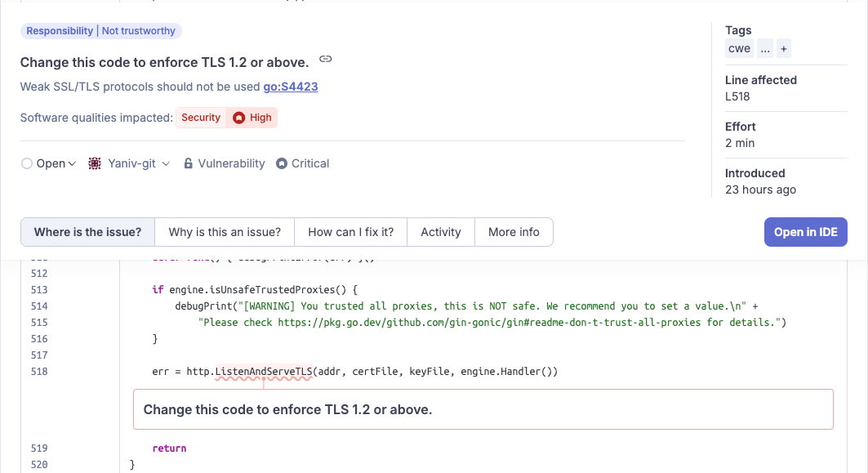Click the Yaniv-git assignee avatar icon
868x473 pixels.
point(94,163)
